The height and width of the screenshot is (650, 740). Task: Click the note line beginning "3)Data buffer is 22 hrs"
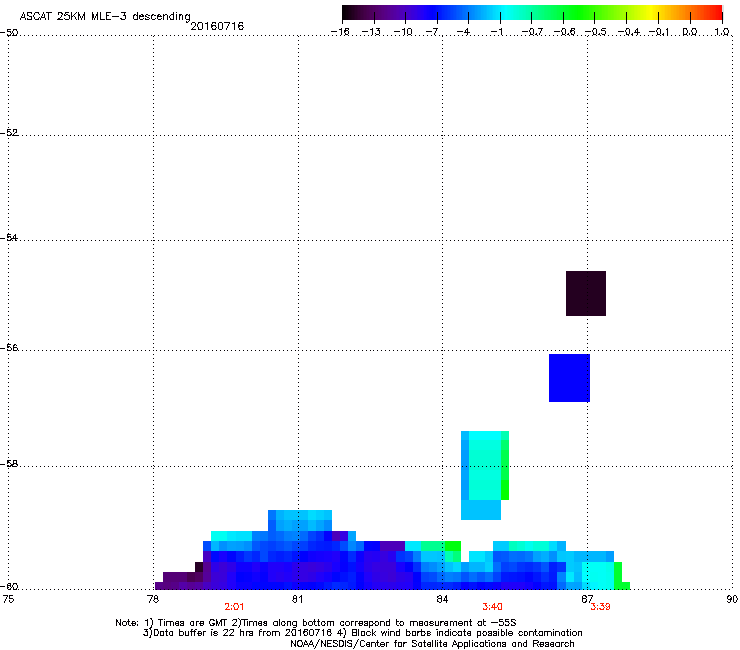[362, 633]
